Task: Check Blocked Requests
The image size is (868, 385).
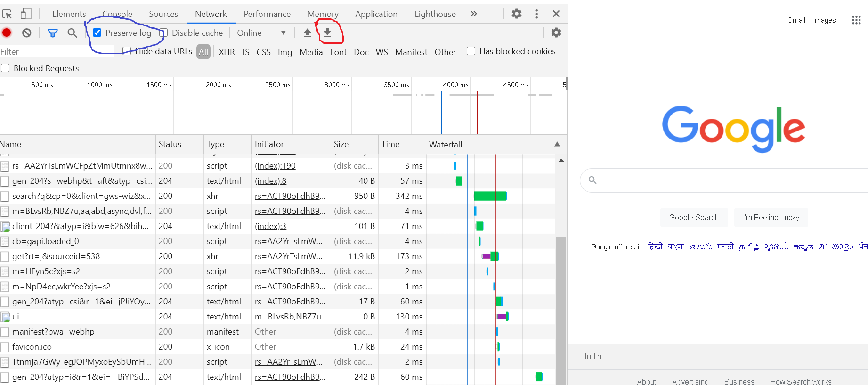Action: (5, 68)
